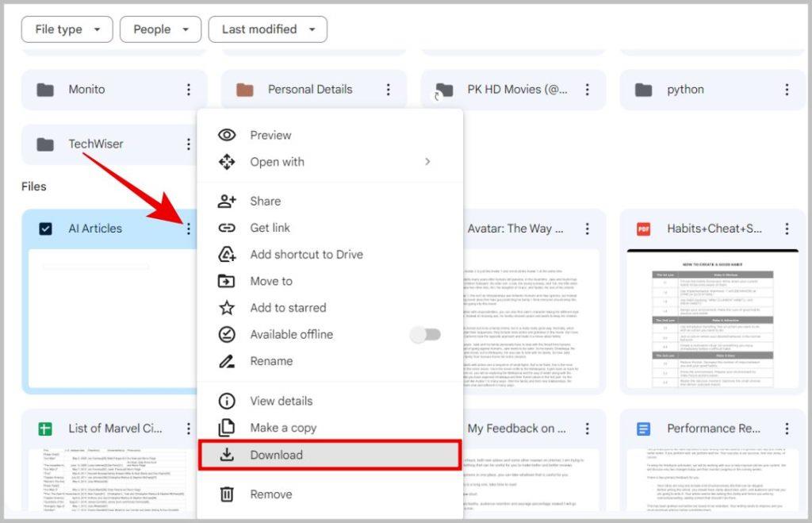Expand the Open with submenu

(x=330, y=162)
